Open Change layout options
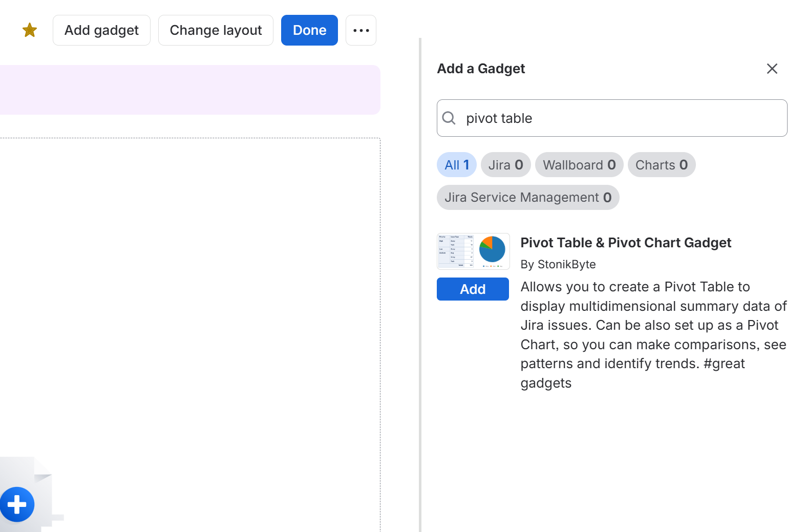Screen dimensions: 806x532 coord(216,30)
